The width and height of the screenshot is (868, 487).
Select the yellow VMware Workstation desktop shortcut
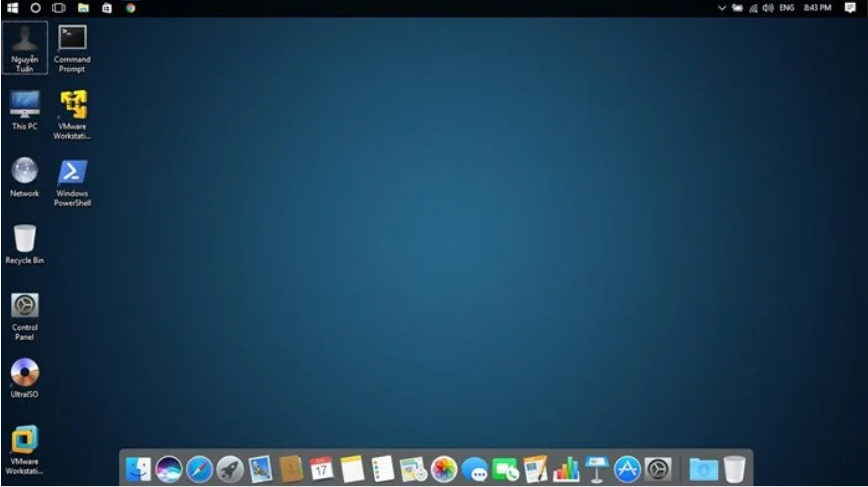pyautogui.click(x=73, y=115)
